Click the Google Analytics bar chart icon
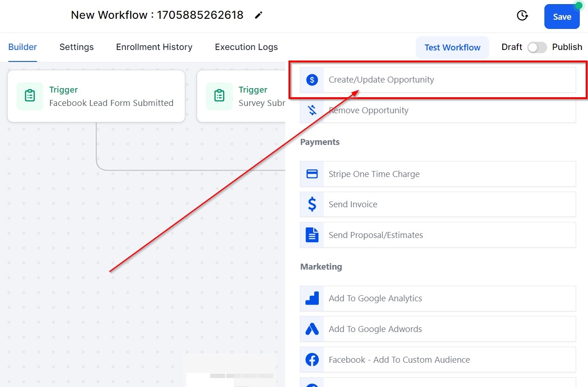The height and width of the screenshot is (387, 588). coord(312,299)
